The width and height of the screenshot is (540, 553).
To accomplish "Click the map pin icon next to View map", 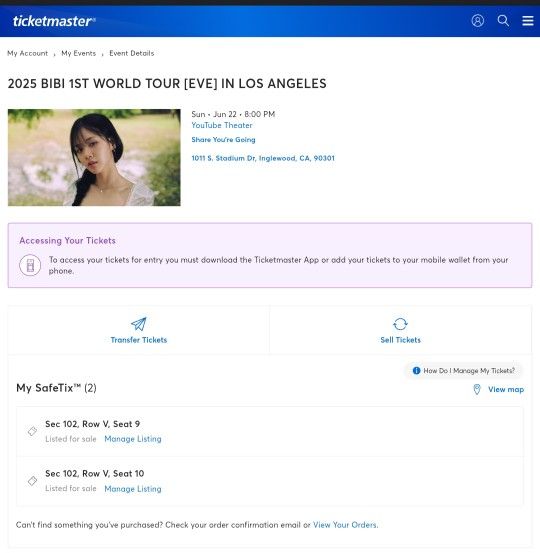I will (477, 389).
